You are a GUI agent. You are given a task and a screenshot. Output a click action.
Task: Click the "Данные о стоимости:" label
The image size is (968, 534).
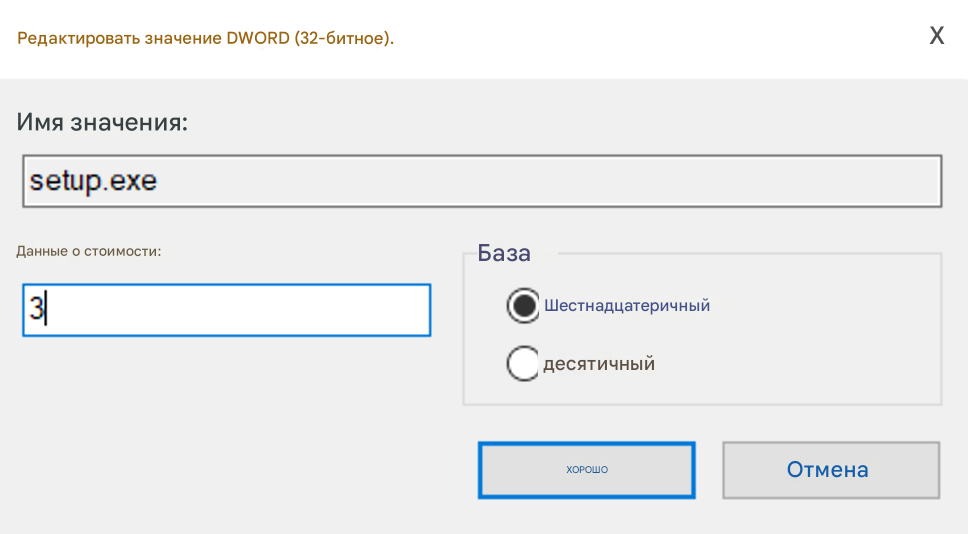(89, 251)
